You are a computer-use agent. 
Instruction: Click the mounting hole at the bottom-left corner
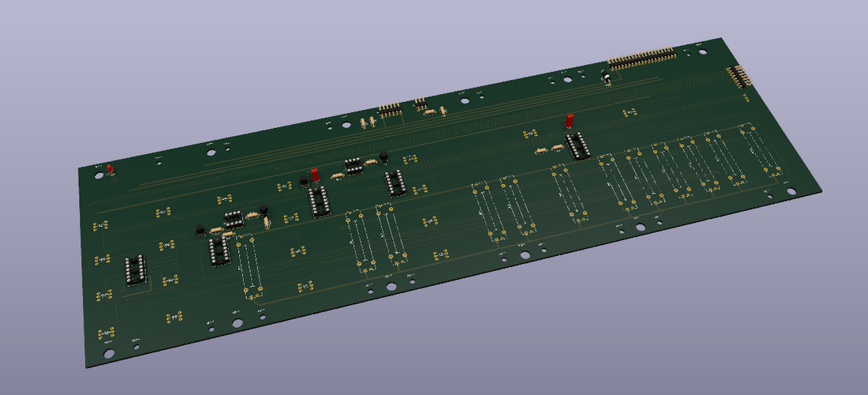pyautogui.click(x=109, y=353)
